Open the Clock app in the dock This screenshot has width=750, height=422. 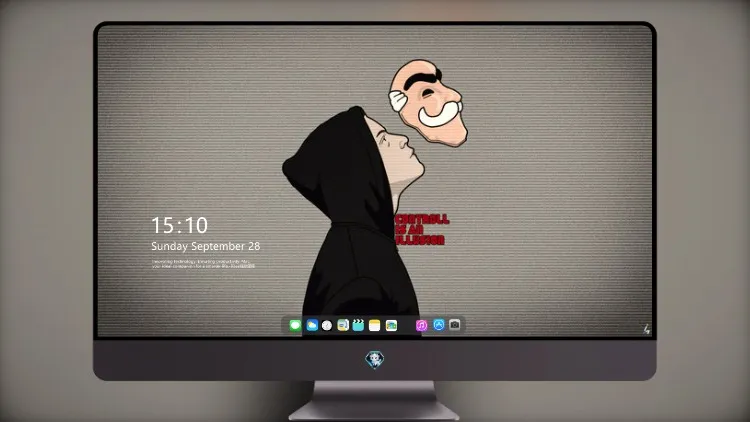click(x=327, y=325)
